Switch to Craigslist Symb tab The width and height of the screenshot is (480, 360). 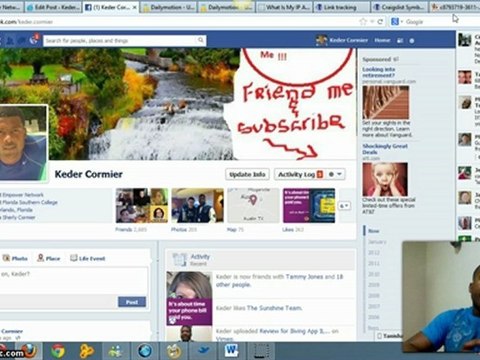tap(399, 7)
